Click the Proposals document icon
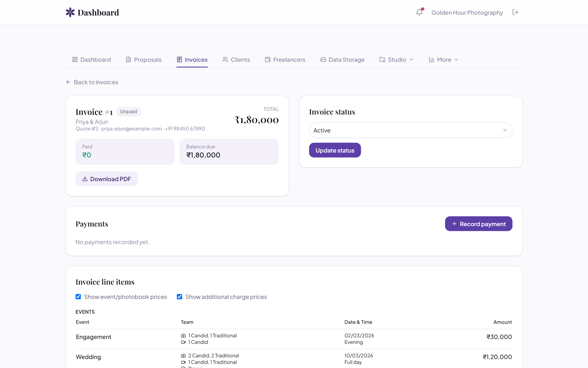Image resolution: width=588 pixels, height=368 pixels. click(x=128, y=60)
